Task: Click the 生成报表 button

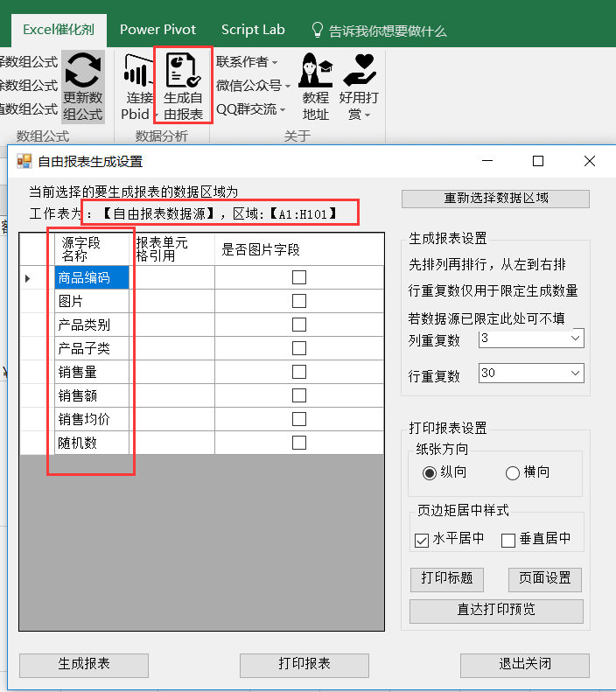Action: point(84,665)
